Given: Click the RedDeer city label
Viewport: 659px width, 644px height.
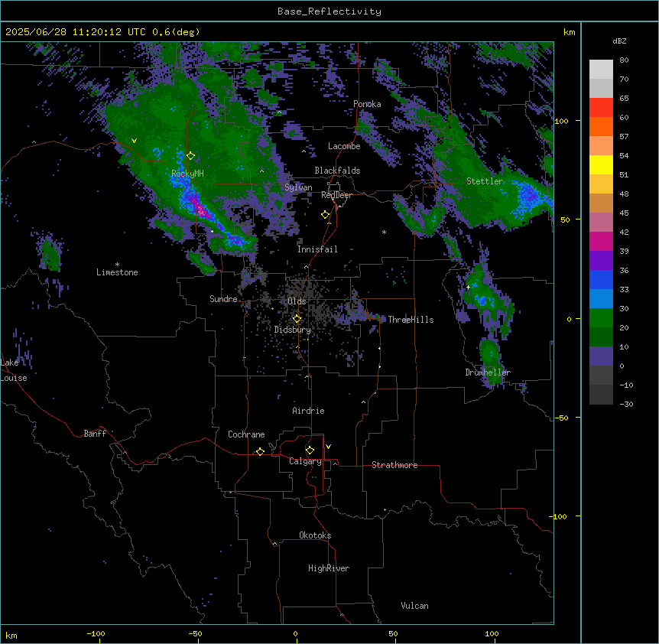Looking at the screenshot, I should coord(336,195).
